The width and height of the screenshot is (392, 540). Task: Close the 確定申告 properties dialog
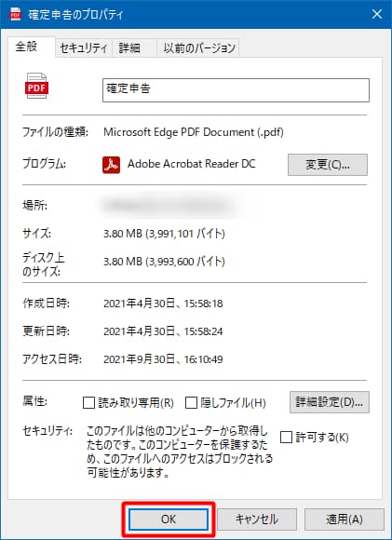coord(377,14)
